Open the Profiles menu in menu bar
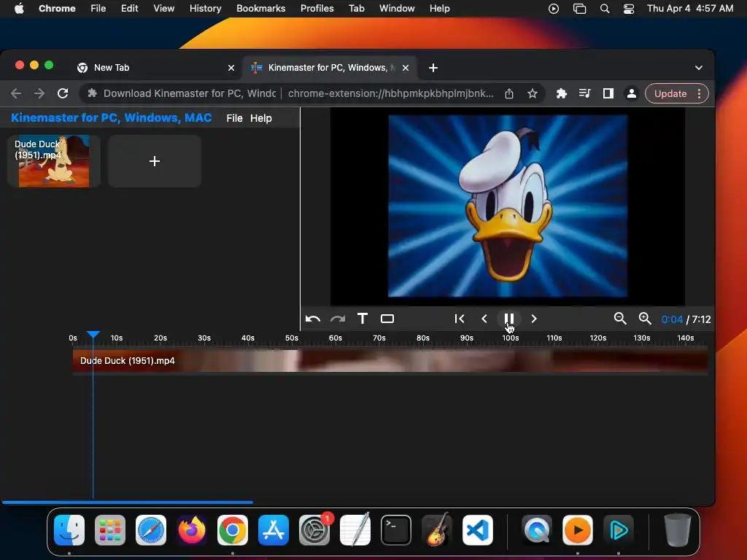Image resolution: width=747 pixels, height=560 pixels. pyautogui.click(x=317, y=8)
